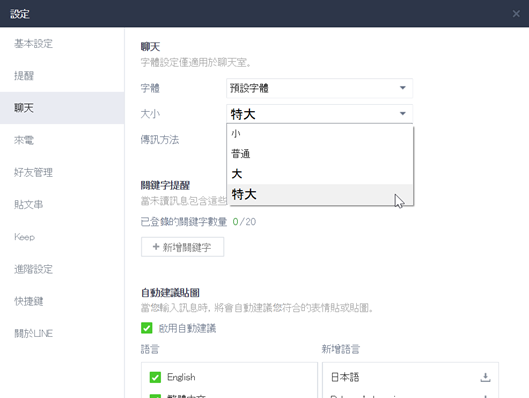Close the settings window with X
529x398 pixels.
(516, 13)
